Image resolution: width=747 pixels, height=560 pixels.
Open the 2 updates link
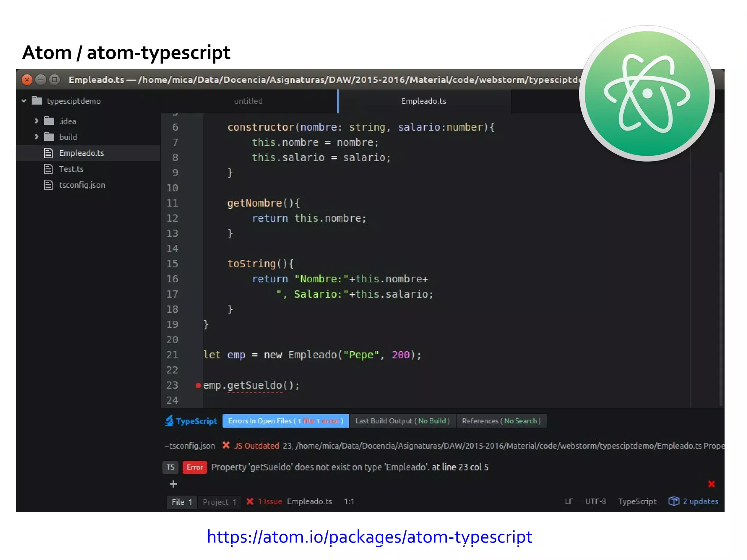point(700,502)
